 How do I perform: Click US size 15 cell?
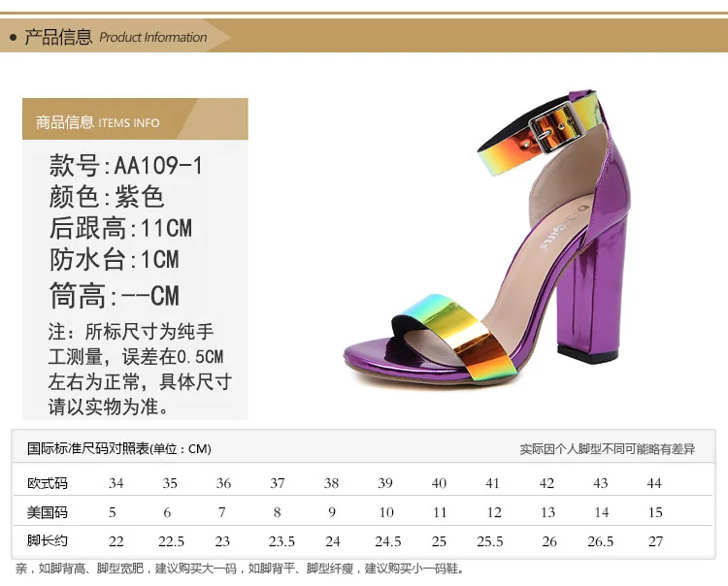coord(655,512)
